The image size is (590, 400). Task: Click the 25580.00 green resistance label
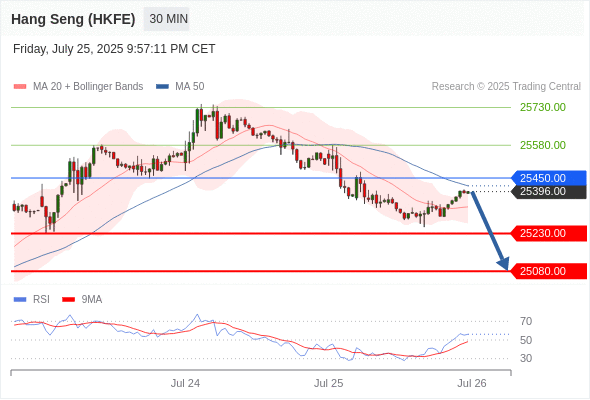click(543, 145)
